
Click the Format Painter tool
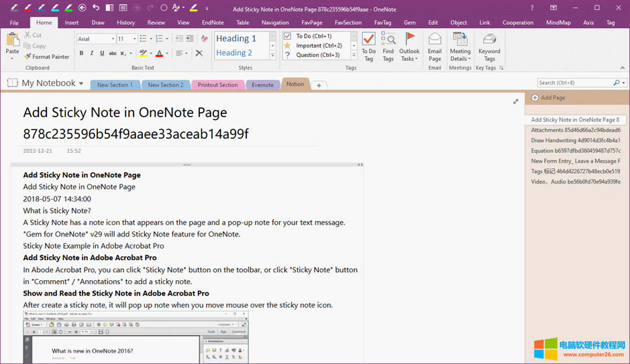[46, 56]
